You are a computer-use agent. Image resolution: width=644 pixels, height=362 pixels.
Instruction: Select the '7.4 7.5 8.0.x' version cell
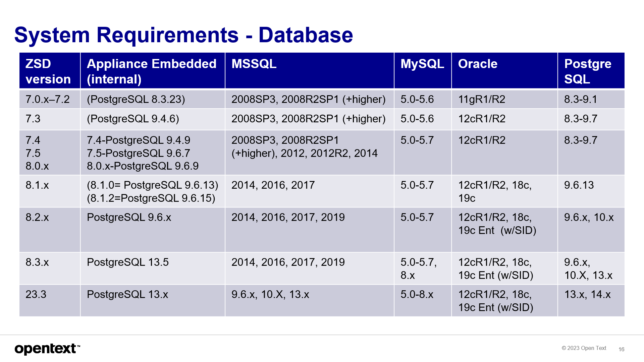(50, 153)
